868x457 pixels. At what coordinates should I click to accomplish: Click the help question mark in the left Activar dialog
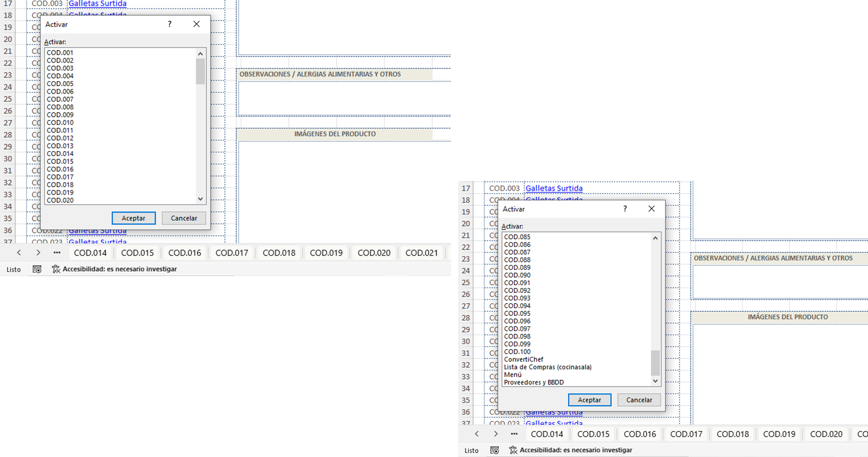(x=169, y=24)
